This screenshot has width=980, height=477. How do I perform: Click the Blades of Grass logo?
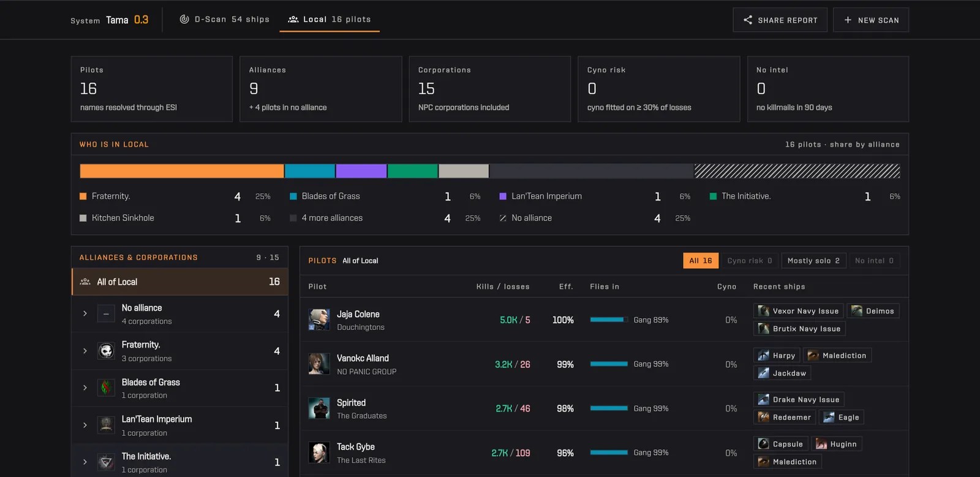pyautogui.click(x=107, y=388)
